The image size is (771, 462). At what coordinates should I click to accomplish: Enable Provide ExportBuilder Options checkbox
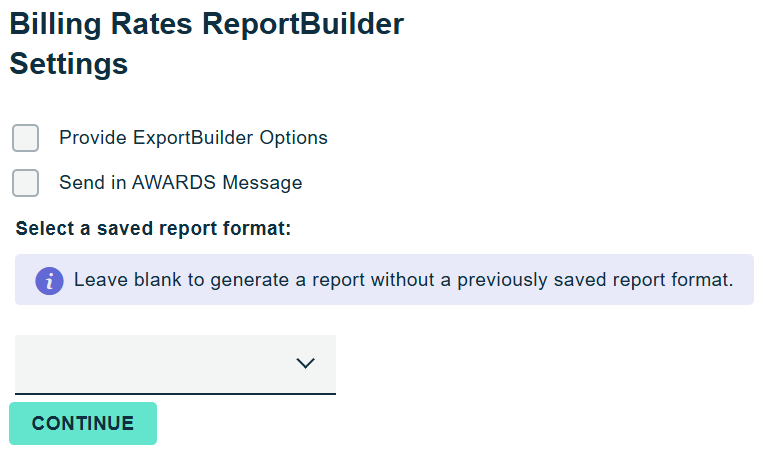(x=26, y=138)
